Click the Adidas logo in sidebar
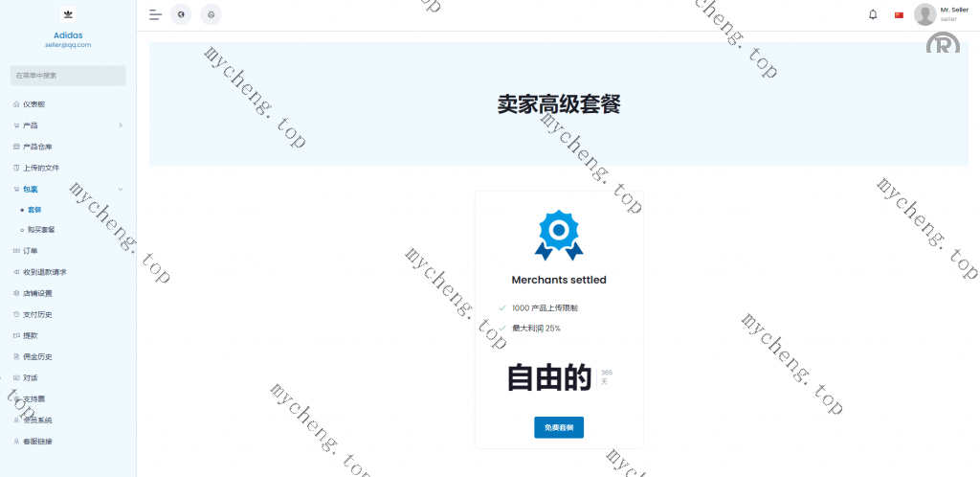The height and width of the screenshot is (477, 980). click(68, 14)
